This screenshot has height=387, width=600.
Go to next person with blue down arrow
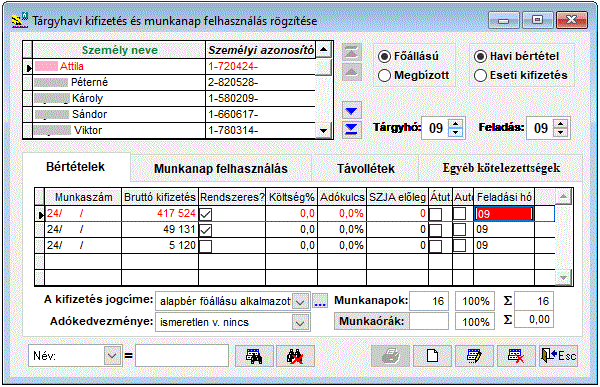[351, 111]
